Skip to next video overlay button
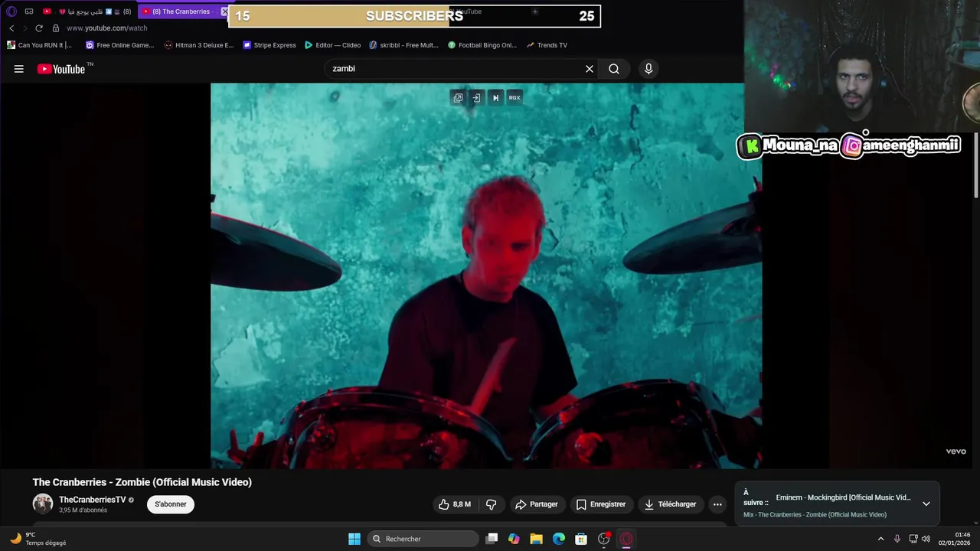This screenshot has width=980, height=551. pyautogui.click(x=495, y=98)
